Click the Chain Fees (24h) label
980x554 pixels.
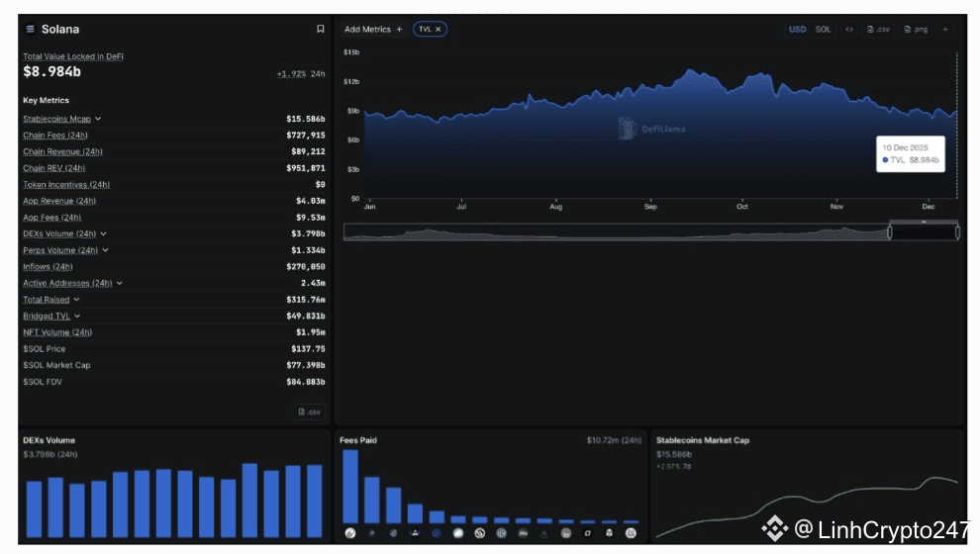pos(55,135)
